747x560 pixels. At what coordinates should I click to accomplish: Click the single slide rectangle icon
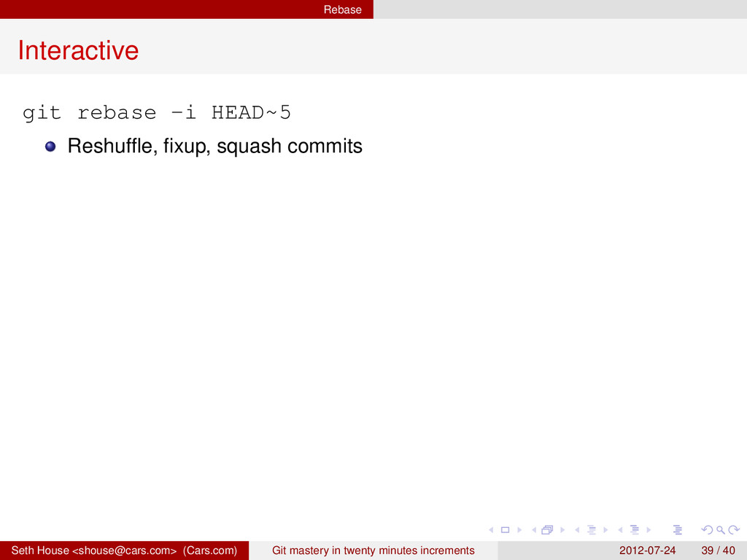pyautogui.click(x=505, y=530)
